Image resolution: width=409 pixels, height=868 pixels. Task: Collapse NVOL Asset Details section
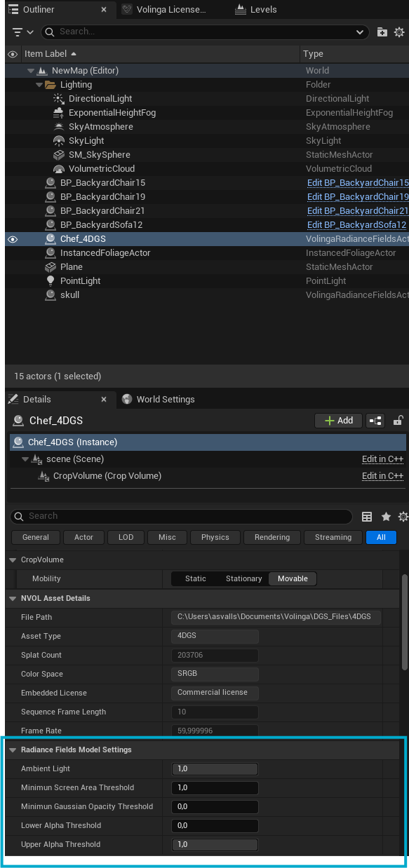coord(13,599)
